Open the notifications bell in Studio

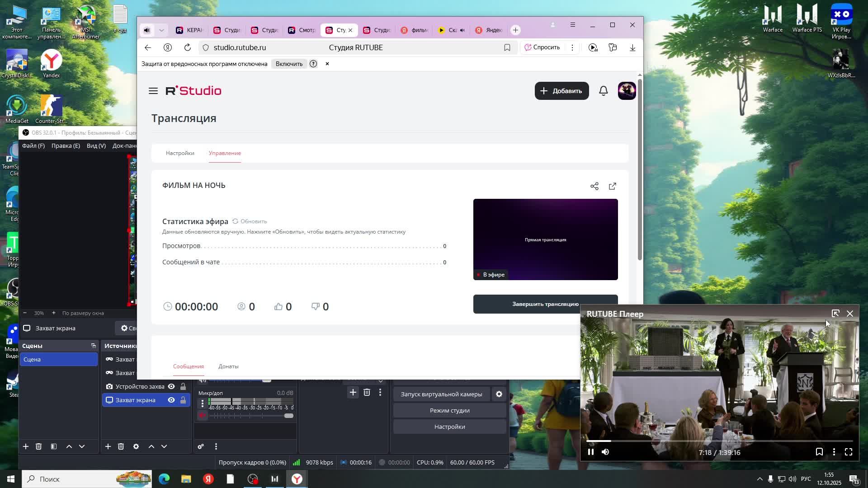603,91
